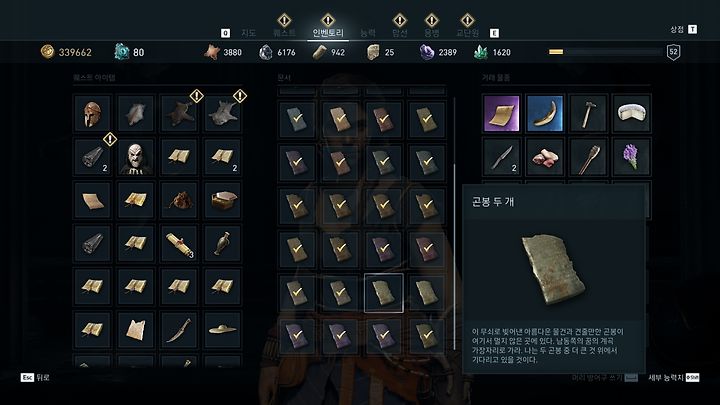Select the white cultist mask item

tap(135, 157)
